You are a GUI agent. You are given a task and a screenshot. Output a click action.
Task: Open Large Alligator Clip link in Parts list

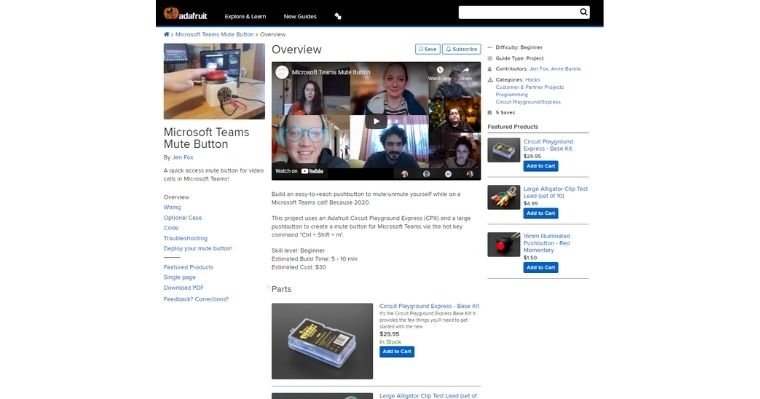coord(428,396)
